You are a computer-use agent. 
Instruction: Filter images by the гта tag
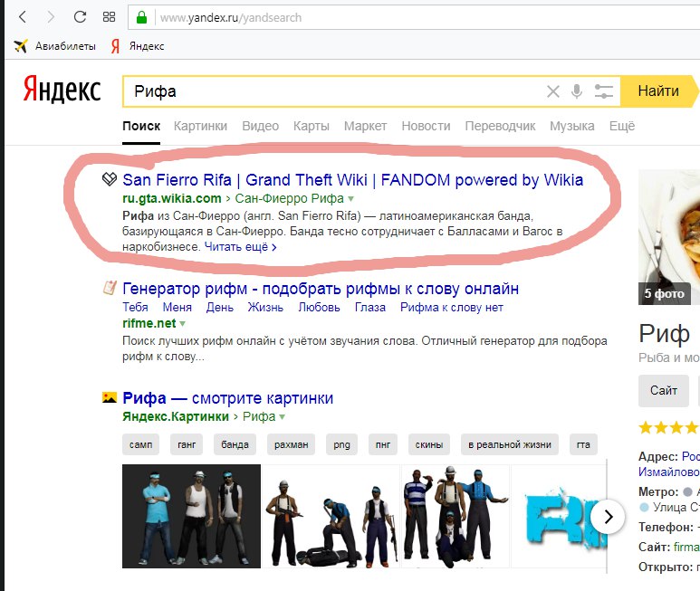583,444
